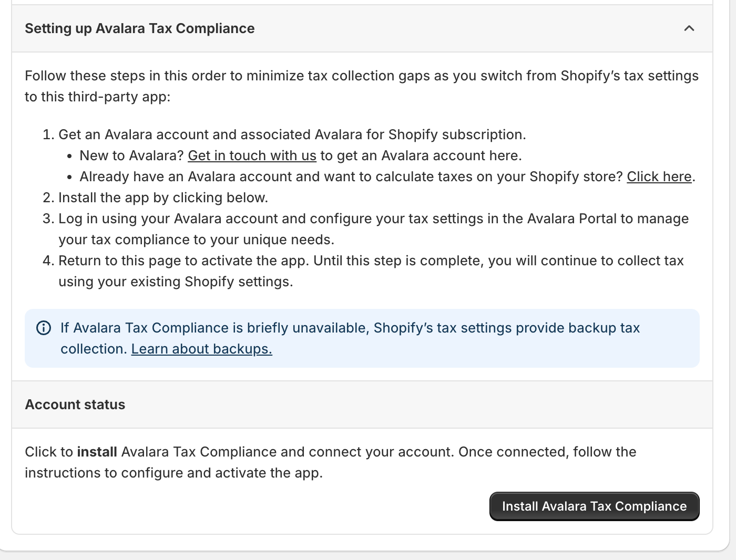Open "Learn about backups" link
The height and width of the screenshot is (560, 736).
[x=202, y=349]
